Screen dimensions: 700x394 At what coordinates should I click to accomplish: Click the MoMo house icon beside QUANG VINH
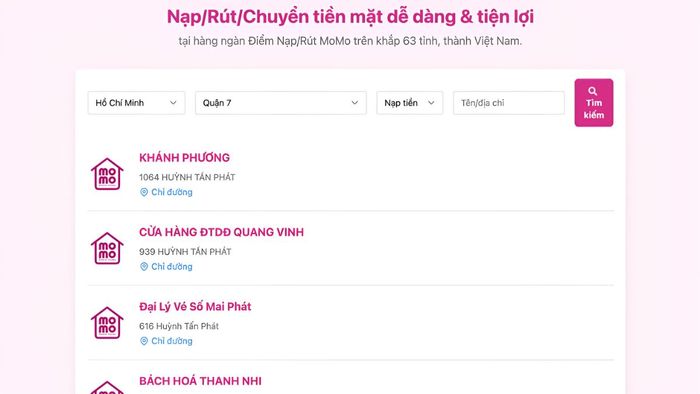click(107, 249)
